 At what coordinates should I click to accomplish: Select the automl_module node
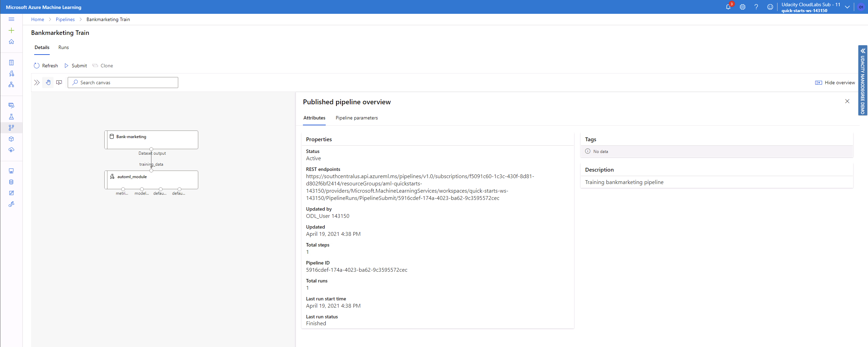point(151,180)
